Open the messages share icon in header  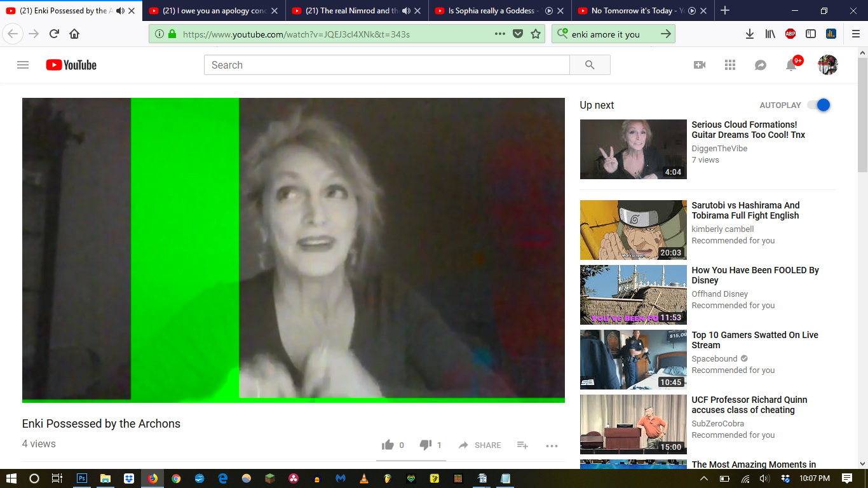pyautogui.click(x=761, y=65)
